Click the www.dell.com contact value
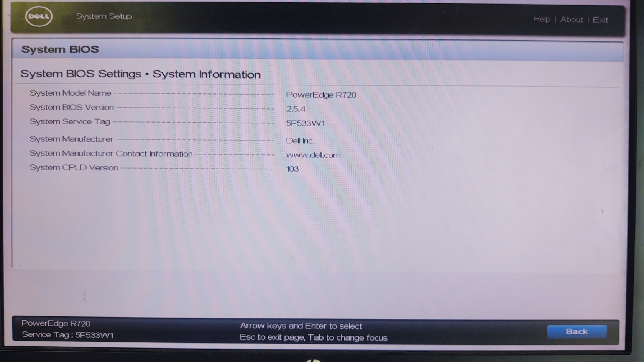The width and height of the screenshot is (644, 362). pos(313,155)
